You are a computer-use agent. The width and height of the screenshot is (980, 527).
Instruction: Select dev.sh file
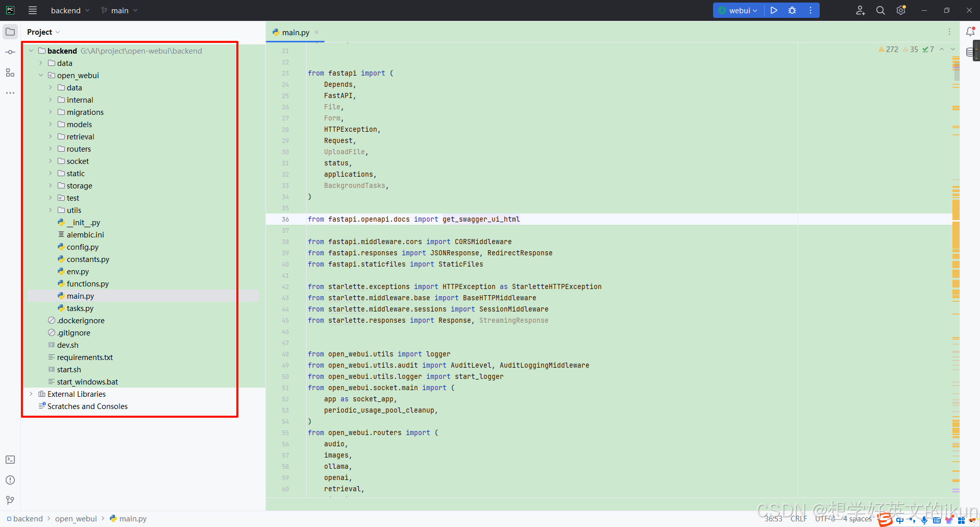pyautogui.click(x=67, y=345)
